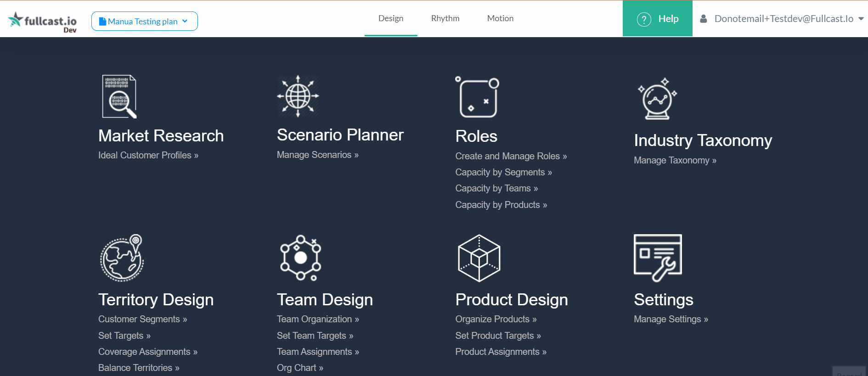Go to Manage Taxonomy link
This screenshot has height=376, width=868.
point(675,160)
